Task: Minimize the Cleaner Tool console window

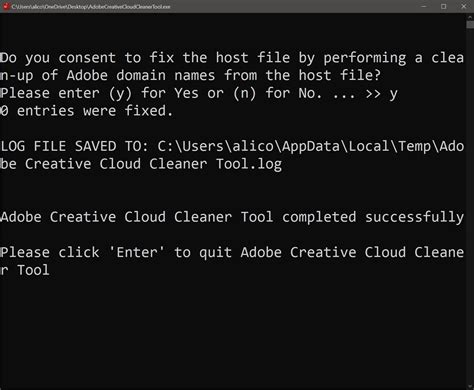Action: (424, 6)
